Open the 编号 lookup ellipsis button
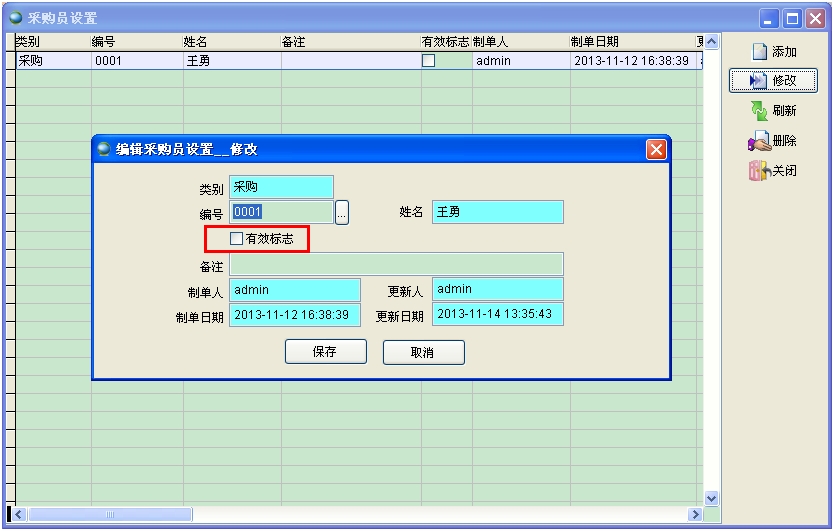The height and width of the screenshot is (531, 834). 342,212
